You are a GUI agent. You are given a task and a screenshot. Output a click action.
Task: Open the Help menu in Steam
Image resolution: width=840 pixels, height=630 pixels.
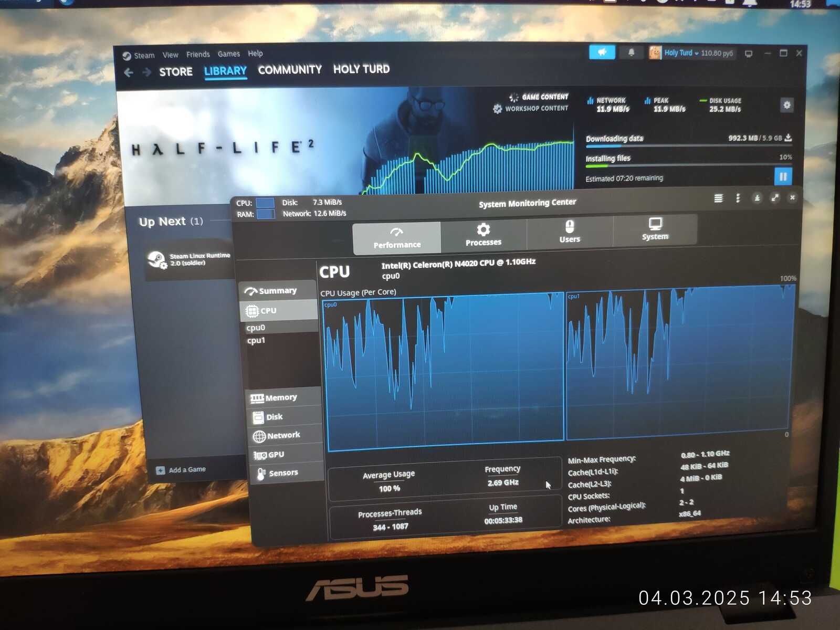point(255,54)
